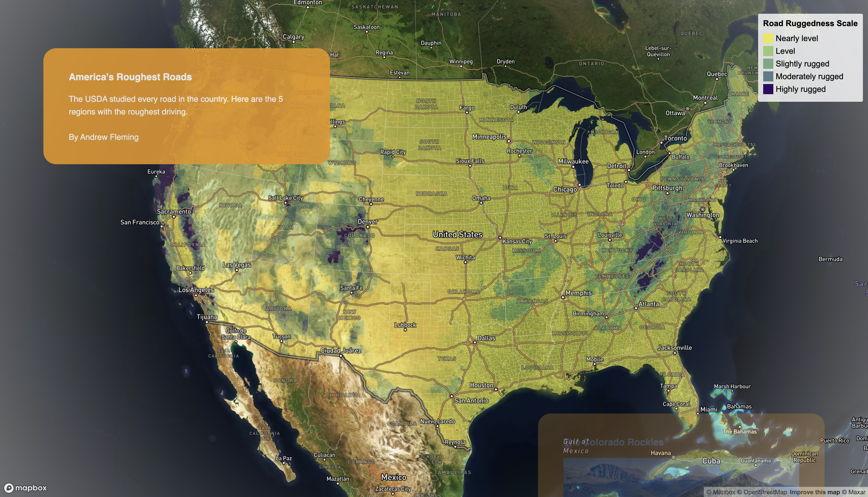Screen dimensions: 868x497
Task: Click the Slightly rugged green swatch
Action: (x=768, y=63)
